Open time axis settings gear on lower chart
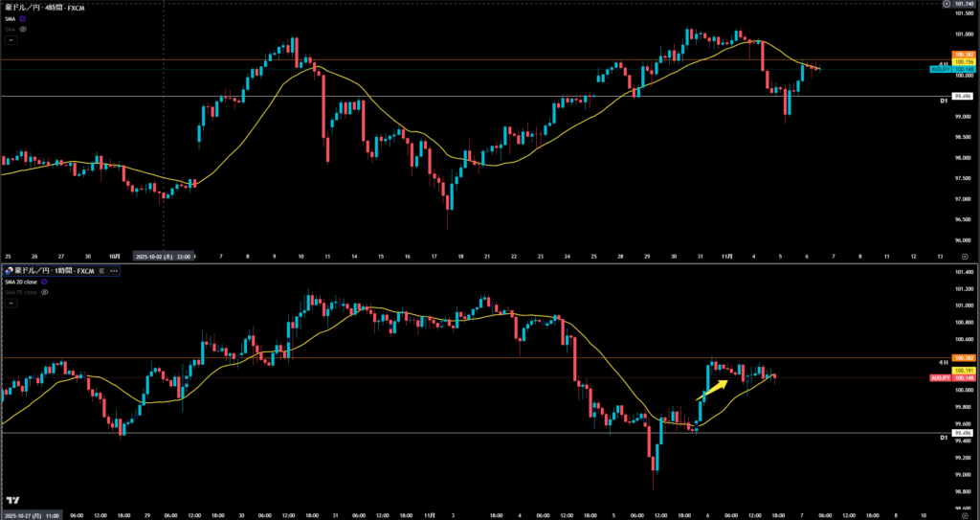Image resolution: width=980 pixels, height=520 pixels. [965, 514]
